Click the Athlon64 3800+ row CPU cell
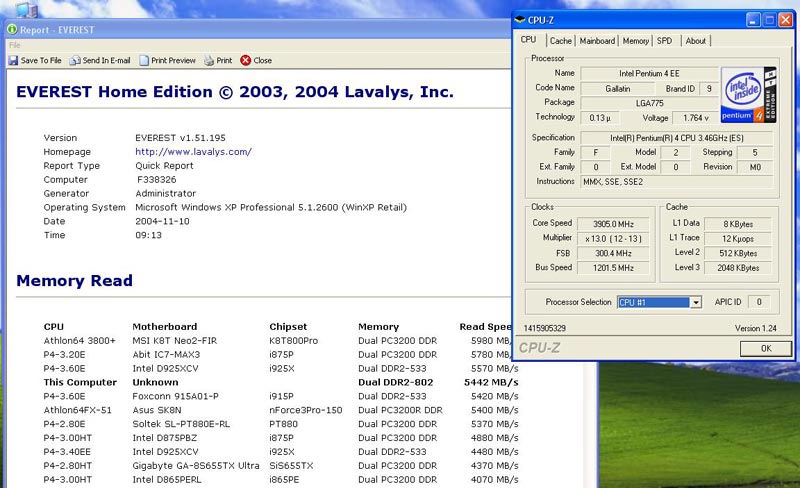Screen dimensions: 800x488 pyautogui.click(x=80, y=340)
